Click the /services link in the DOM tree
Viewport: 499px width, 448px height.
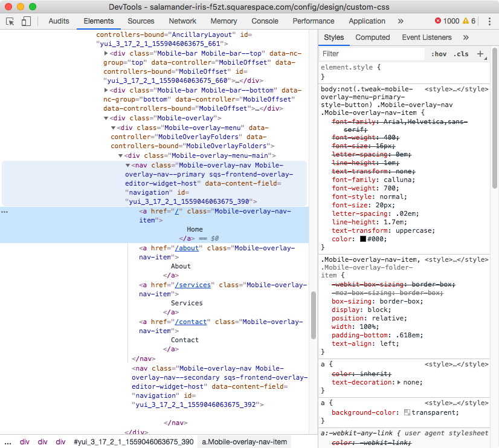[x=193, y=285]
